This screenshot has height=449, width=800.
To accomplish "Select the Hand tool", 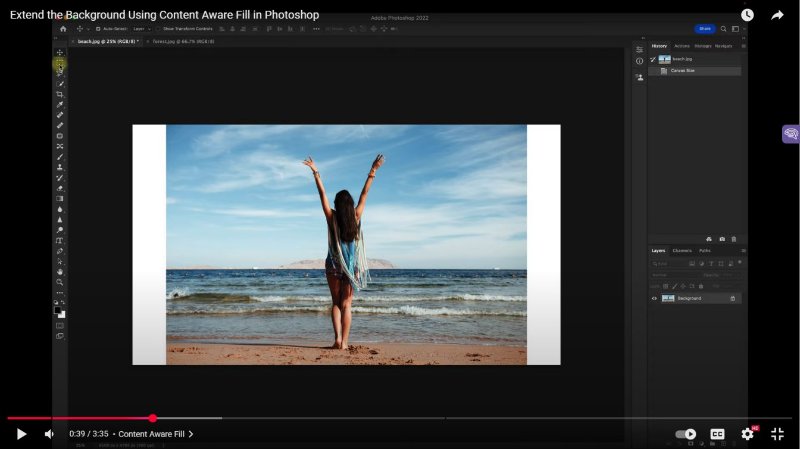I will [x=60, y=272].
